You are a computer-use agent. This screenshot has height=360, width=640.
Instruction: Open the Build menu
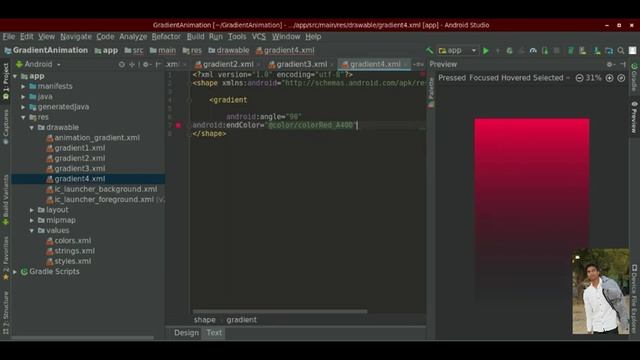pos(196,37)
